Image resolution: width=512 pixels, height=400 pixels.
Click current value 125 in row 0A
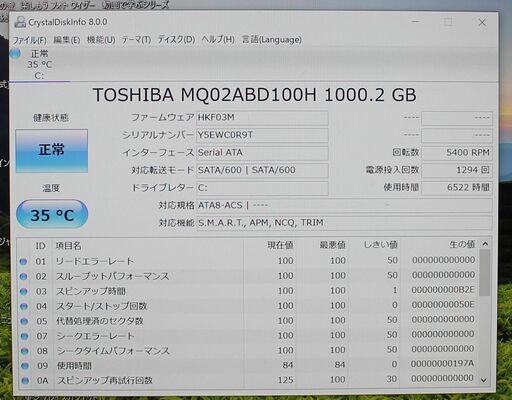pos(286,380)
